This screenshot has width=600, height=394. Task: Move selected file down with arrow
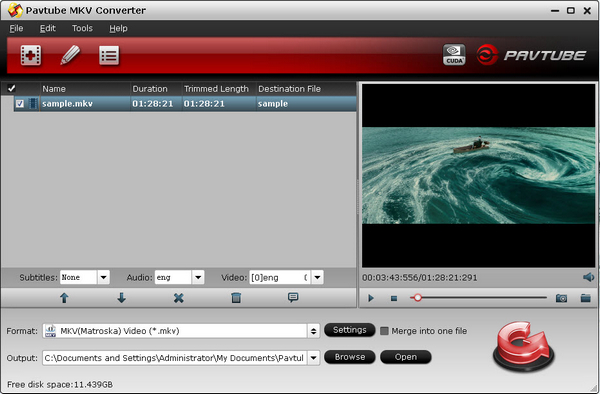point(121,298)
